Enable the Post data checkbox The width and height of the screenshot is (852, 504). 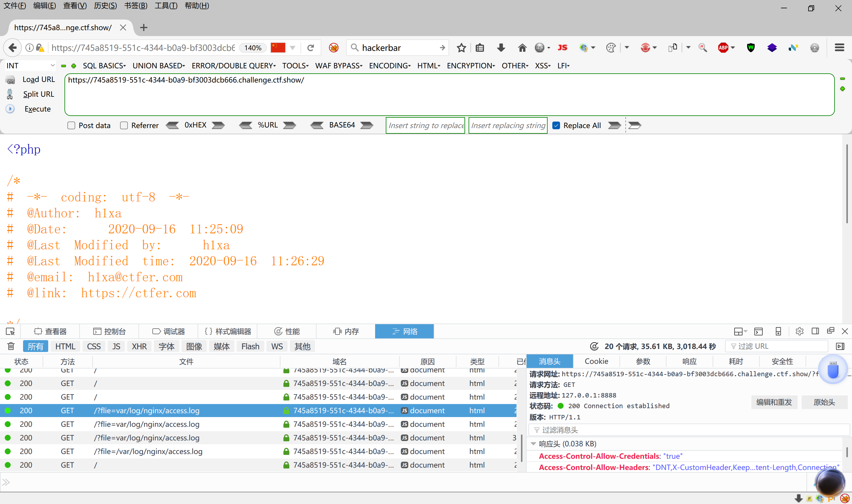pos(71,126)
